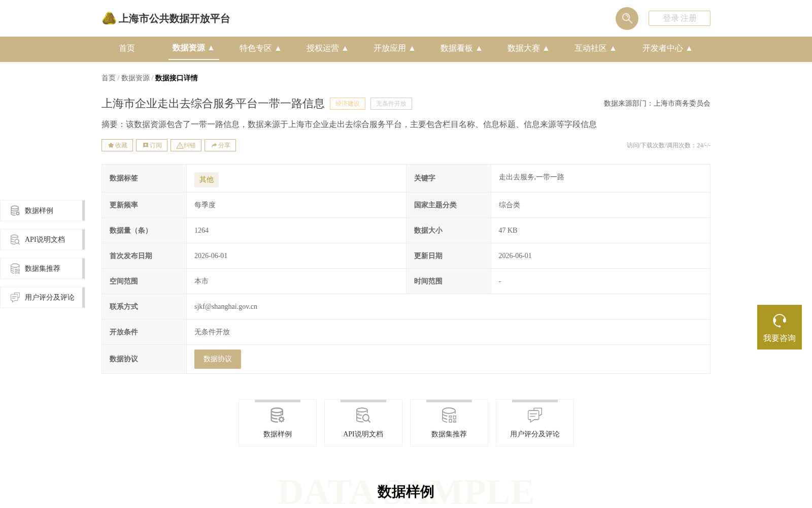Click bottom card label 用户评分及评论

pyautogui.click(x=535, y=434)
